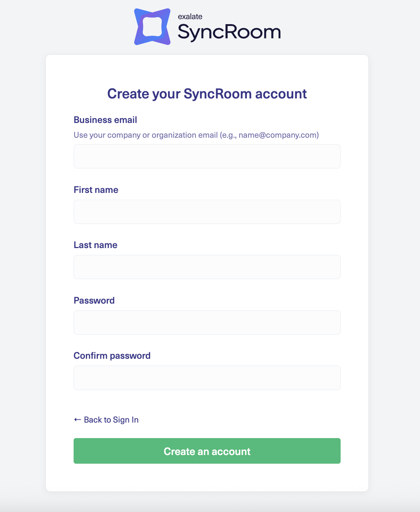Go back via Back to Sign In link
The width and height of the screenshot is (420, 512).
(x=111, y=420)
